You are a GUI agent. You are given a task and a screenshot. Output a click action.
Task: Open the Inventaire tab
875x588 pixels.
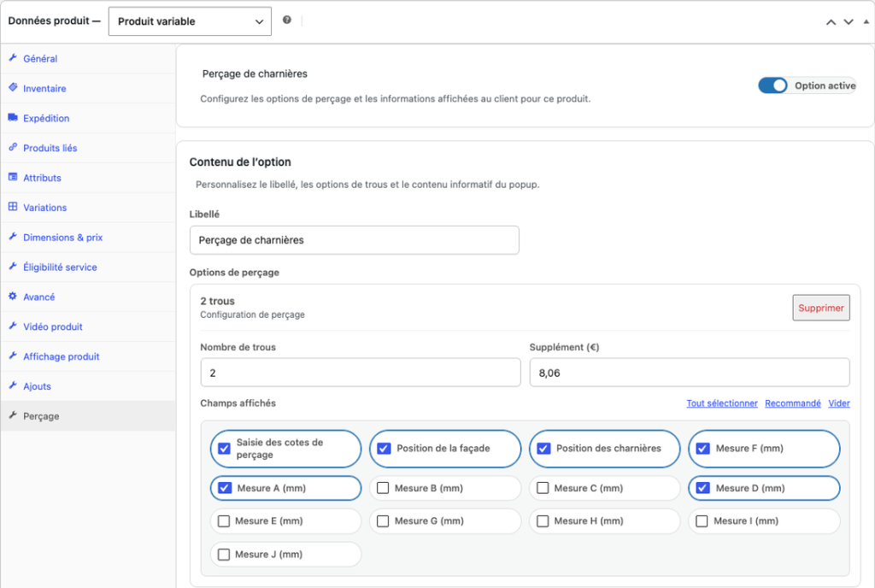tap(88, 88)
